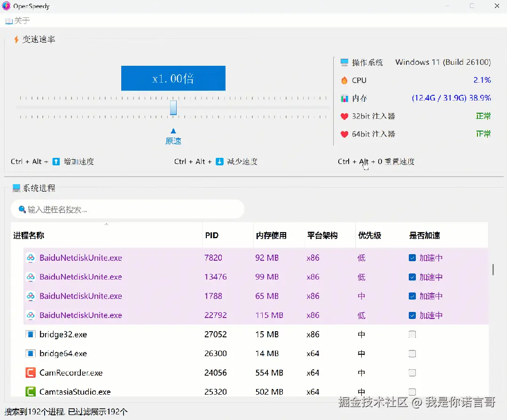Uncheck 加速中 for BaiduNetdiskUnite PID 13476

point(412,277)
